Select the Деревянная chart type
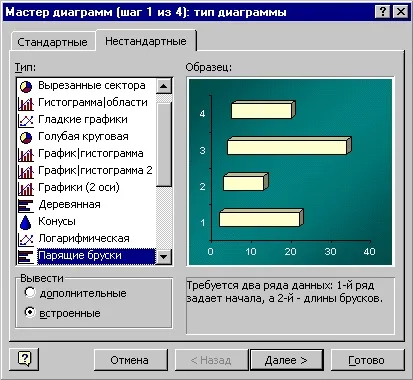 point(69,204)
